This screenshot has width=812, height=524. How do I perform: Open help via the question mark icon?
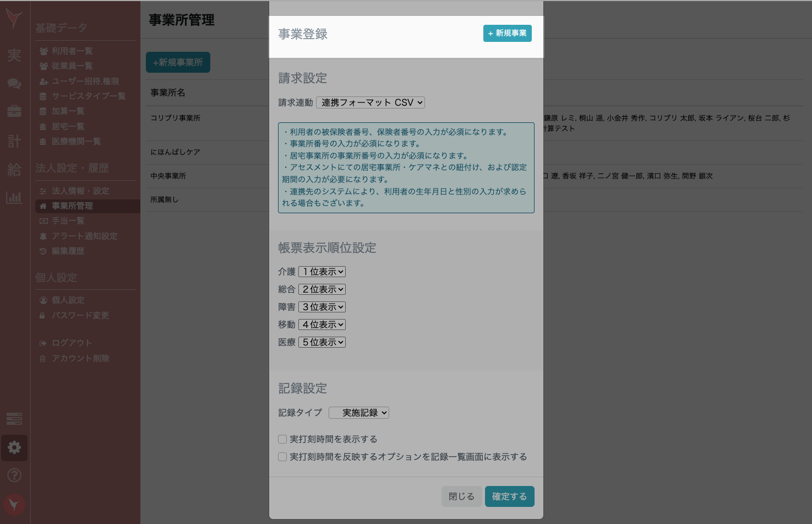point(14,475)
